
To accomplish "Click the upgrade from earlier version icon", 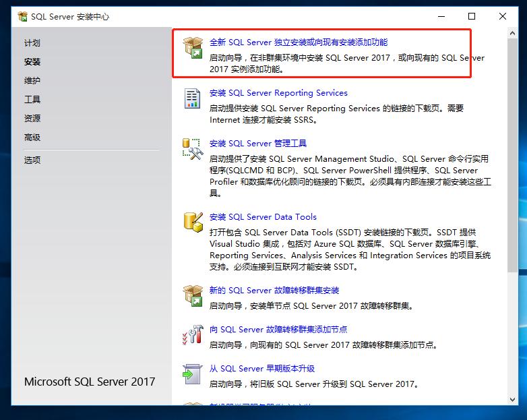I will tap(192, 374).
